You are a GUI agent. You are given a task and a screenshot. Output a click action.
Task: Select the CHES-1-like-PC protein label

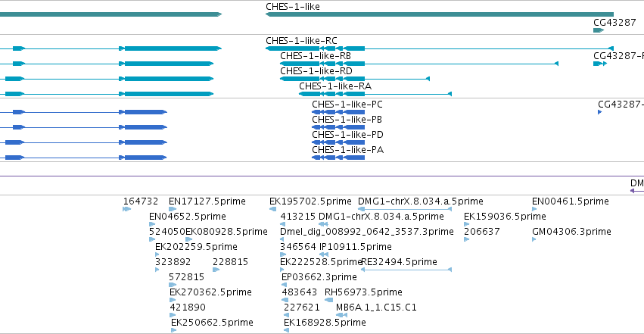(347, 105)
